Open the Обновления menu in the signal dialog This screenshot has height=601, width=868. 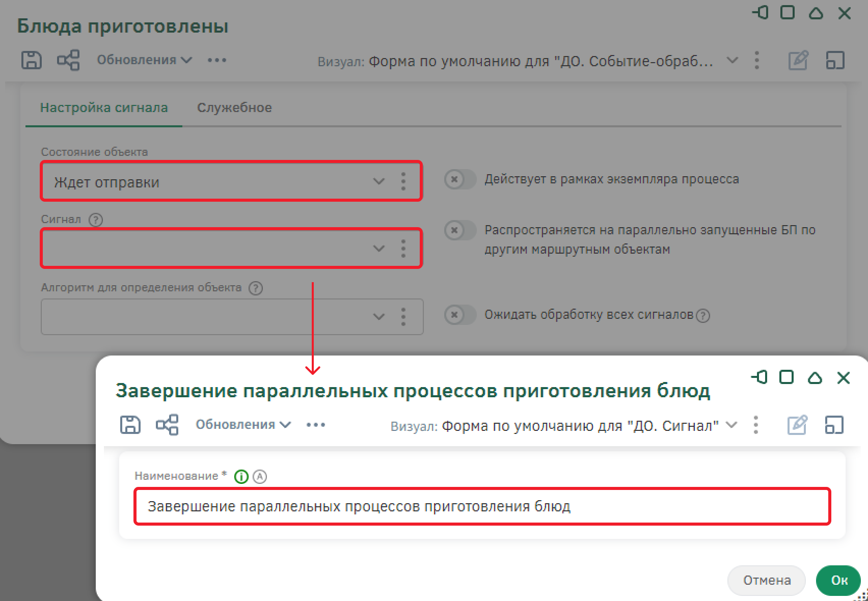[x=243, y=424]
